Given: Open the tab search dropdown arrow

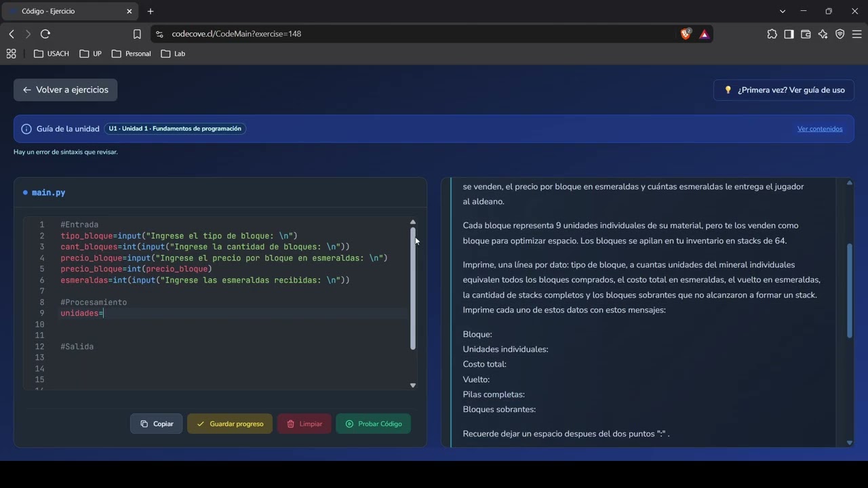Looking at the screenshot, I should point(783,12).
